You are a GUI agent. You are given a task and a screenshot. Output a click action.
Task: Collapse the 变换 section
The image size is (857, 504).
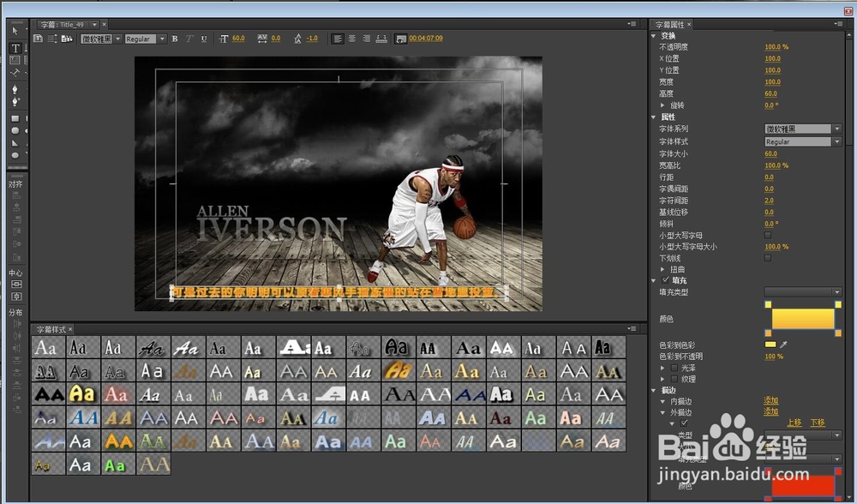point(654,35)
